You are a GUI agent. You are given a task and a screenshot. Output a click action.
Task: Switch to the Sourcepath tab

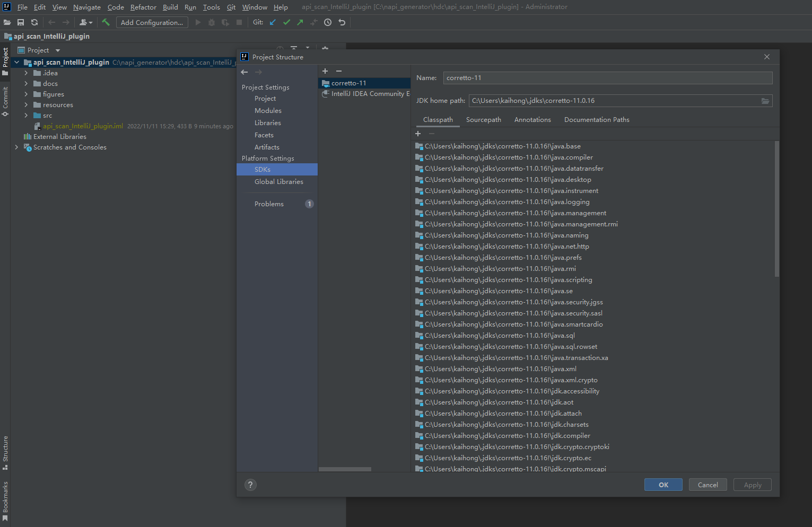coord(483,120)
